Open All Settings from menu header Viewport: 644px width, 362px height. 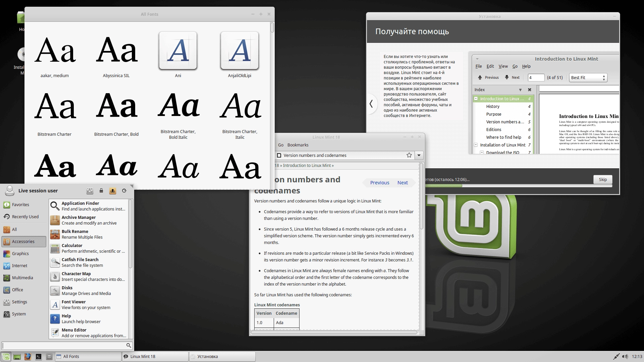(90, 191)
